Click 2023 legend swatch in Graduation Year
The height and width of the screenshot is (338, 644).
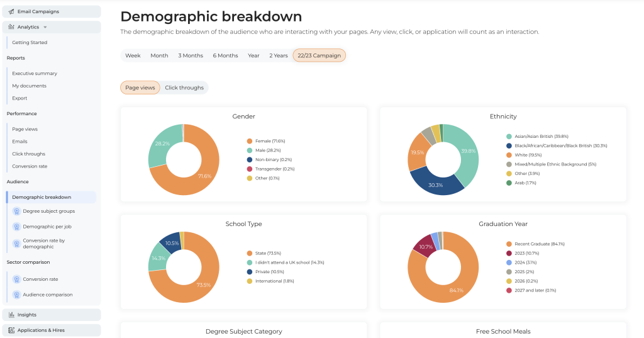click(x=509, y=253)
